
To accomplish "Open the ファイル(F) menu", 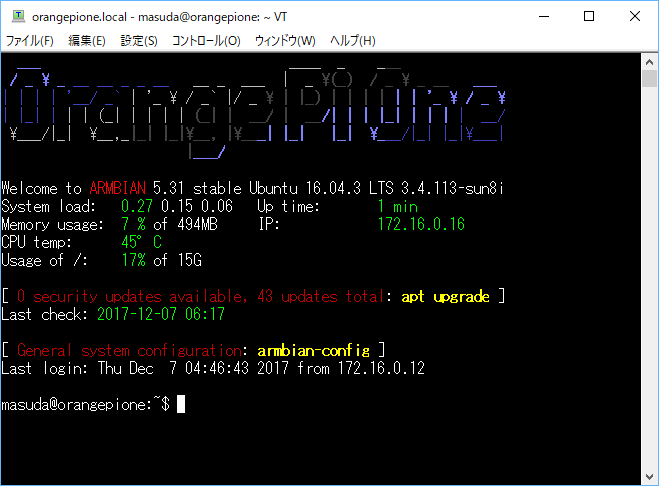I will click(30, 41).
